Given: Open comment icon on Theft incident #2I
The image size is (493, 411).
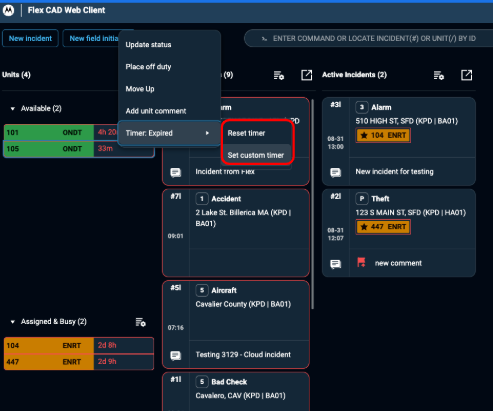Looking at the screenshot, I should pyautogui.click(x=336, y=264).
